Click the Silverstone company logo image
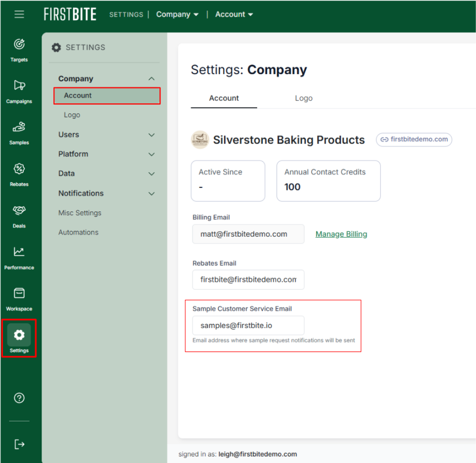 pos(200,140)
